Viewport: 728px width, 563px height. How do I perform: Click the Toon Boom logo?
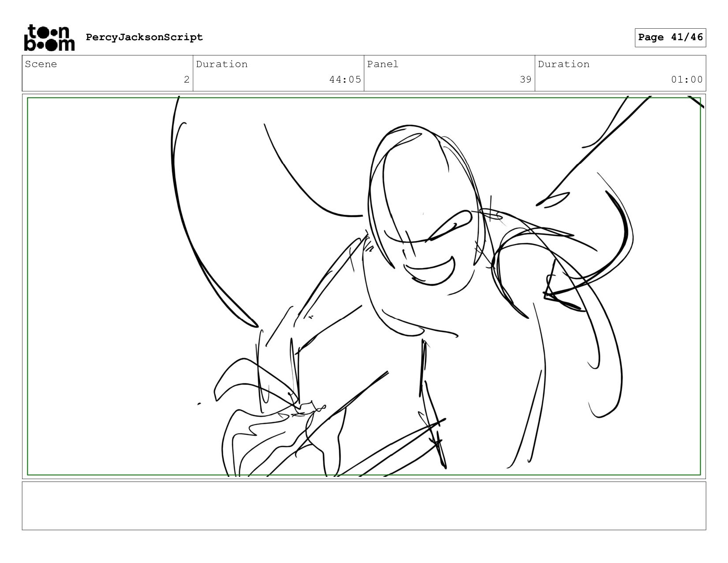point(49,38)
